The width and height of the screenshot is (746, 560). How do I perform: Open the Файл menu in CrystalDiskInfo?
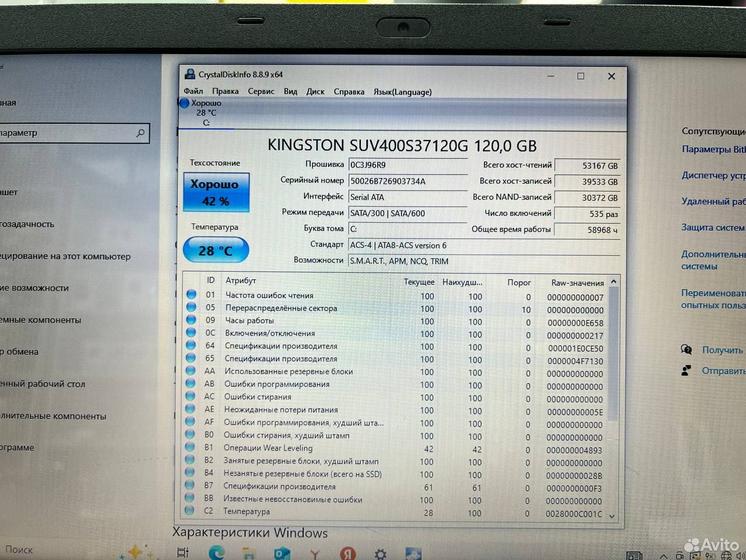pos(193,91)
